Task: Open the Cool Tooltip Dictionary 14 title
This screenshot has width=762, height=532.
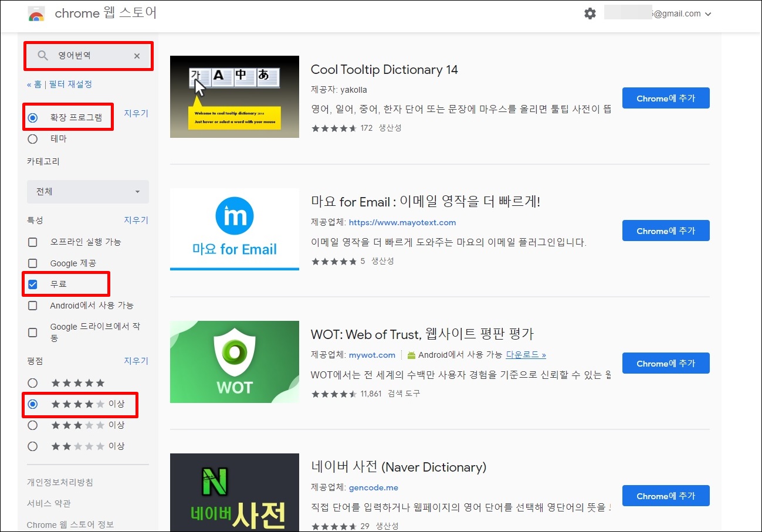Action: pyautogui.click(x=384, y=70)
